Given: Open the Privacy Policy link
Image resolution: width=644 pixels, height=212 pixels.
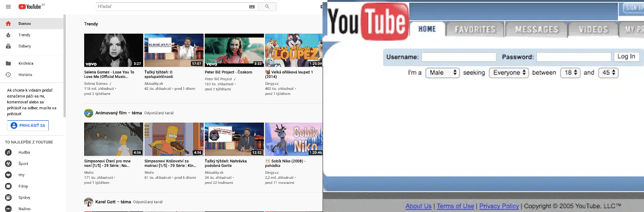Looking at the screenshot, I should (x=499, y=206).
